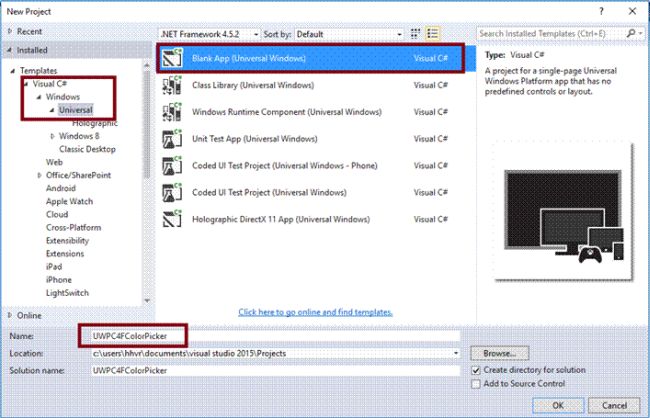Select the Apple Watch template category
This screenshot has width=650, height=418.
69,202
